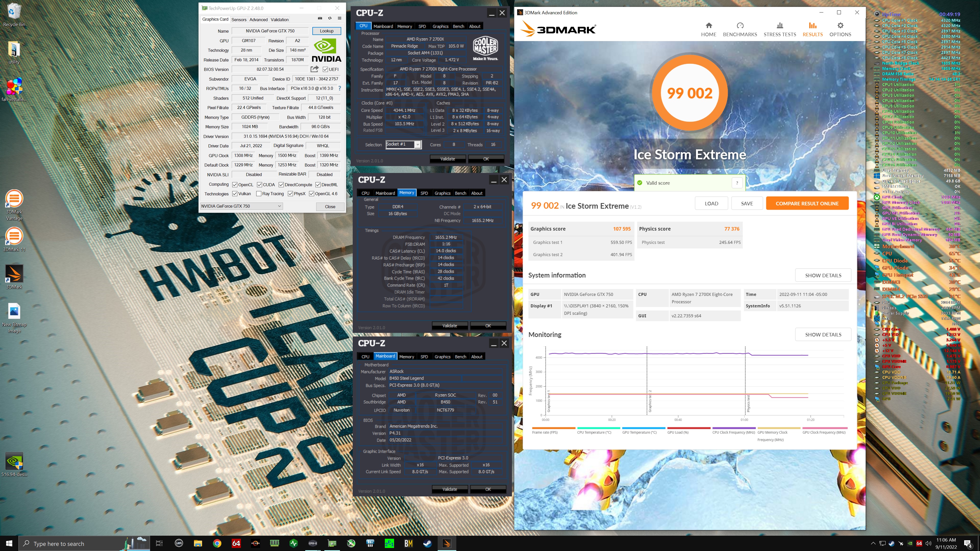Click the CPU-Z taskbar icon

(x=313, y=543)
